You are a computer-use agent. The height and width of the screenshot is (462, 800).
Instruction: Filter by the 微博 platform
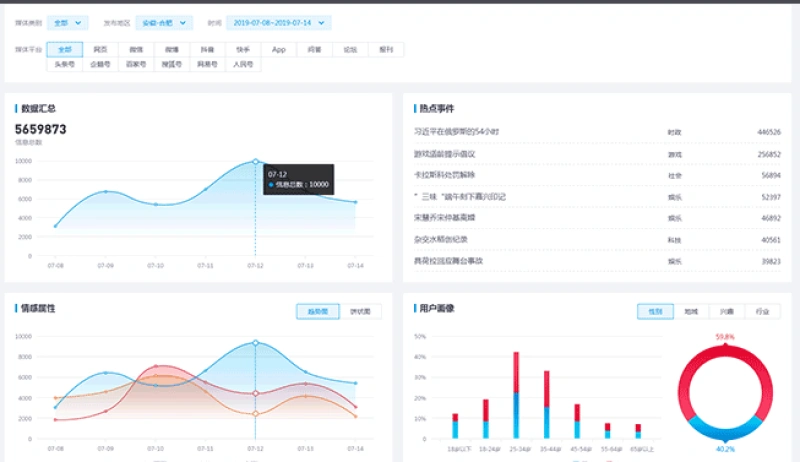pos(171,49)
